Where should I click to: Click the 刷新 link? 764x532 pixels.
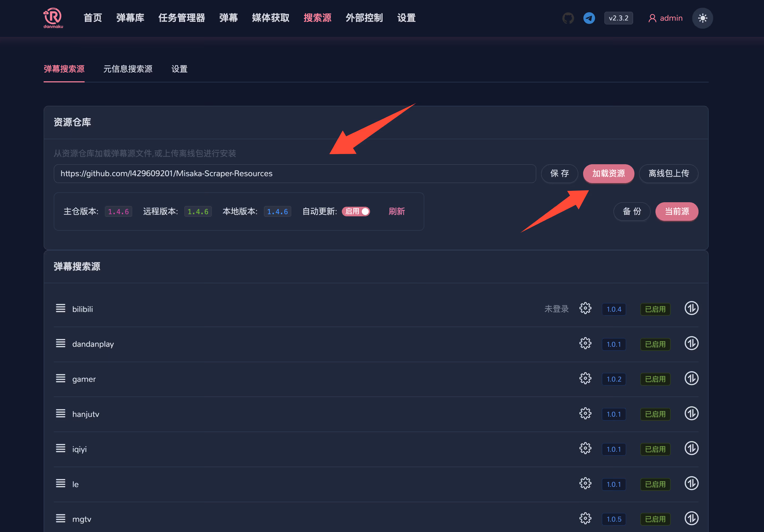point(397,212)
